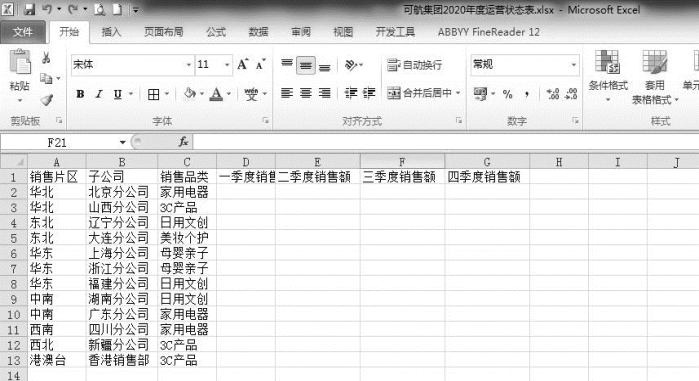699x381 pixels.
Task: Click the Increase Indent icon
Action: click(x=369, y=93)
